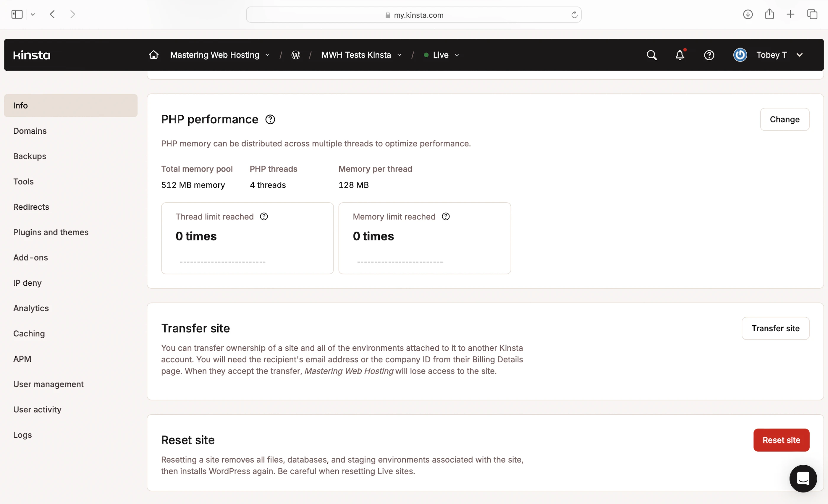Screen dimensions: 828x504
Task: Open the chat support bubble
Action: click(803, 478)
